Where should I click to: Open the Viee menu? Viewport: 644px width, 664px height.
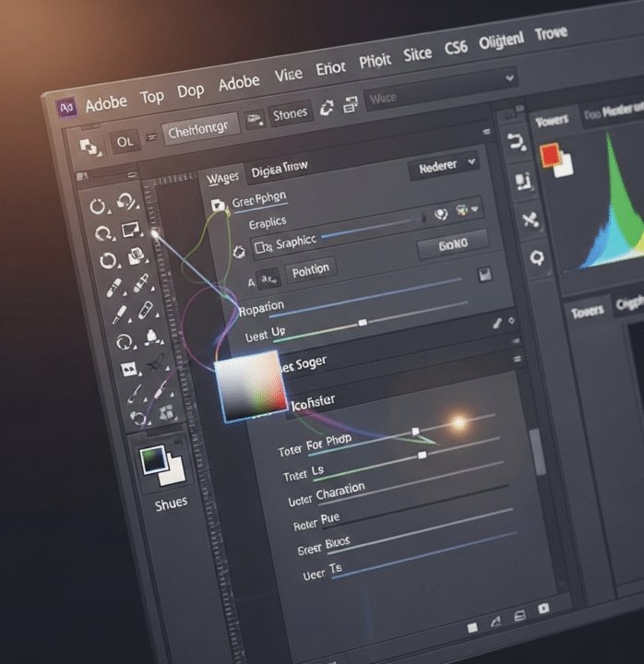coord(289,75)
